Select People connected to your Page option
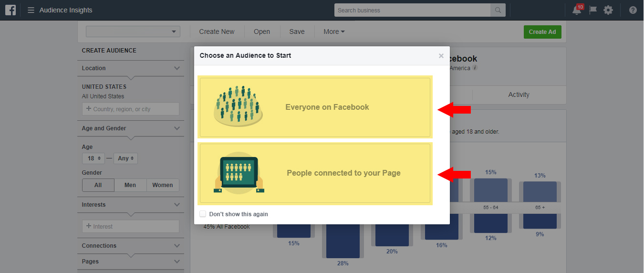 point(315,173)
